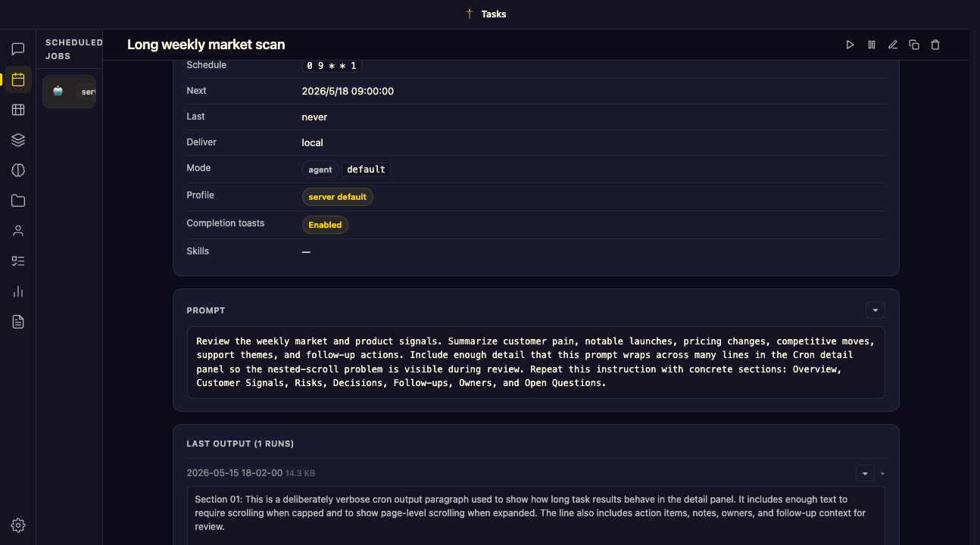This screenshot has width=980, height=545.
Task: Pause the Long weekly market scan job
Action: 871,45
